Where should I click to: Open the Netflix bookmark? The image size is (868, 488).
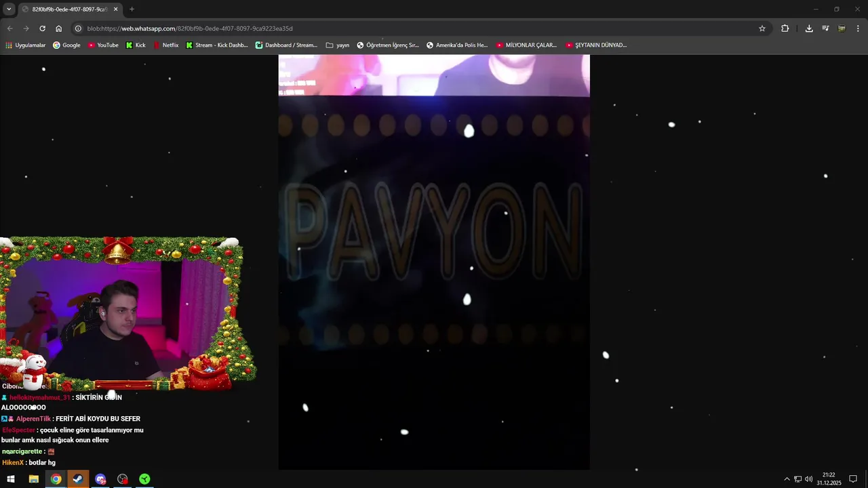[165, 45]
